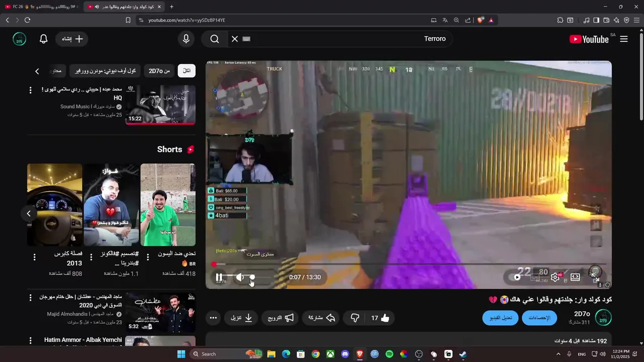Open ماجد المهندس عطشان video thumbnail
The width and height of the screenshot is (644, 362).
(160, 312)
